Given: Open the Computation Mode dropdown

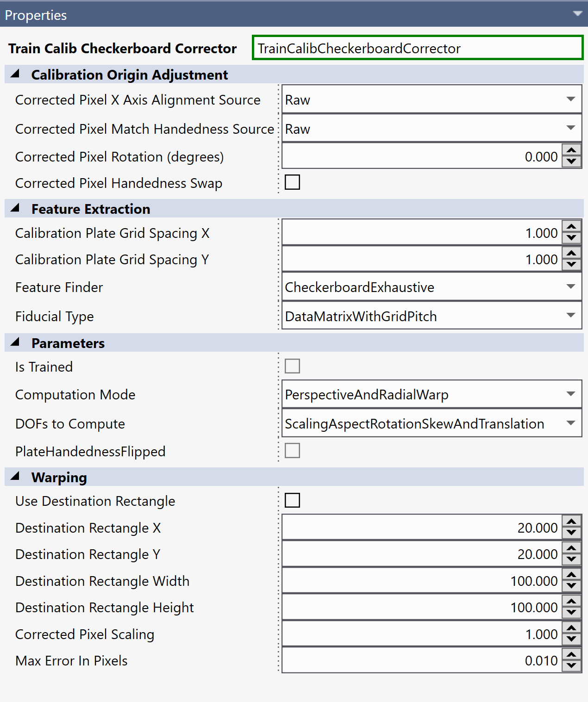Looking at the screenshot, I should (x=570, y=394).
